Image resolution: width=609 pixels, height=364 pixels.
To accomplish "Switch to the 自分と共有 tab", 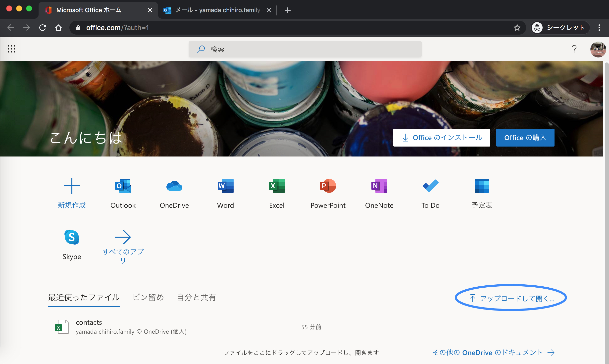I will 196,297.
